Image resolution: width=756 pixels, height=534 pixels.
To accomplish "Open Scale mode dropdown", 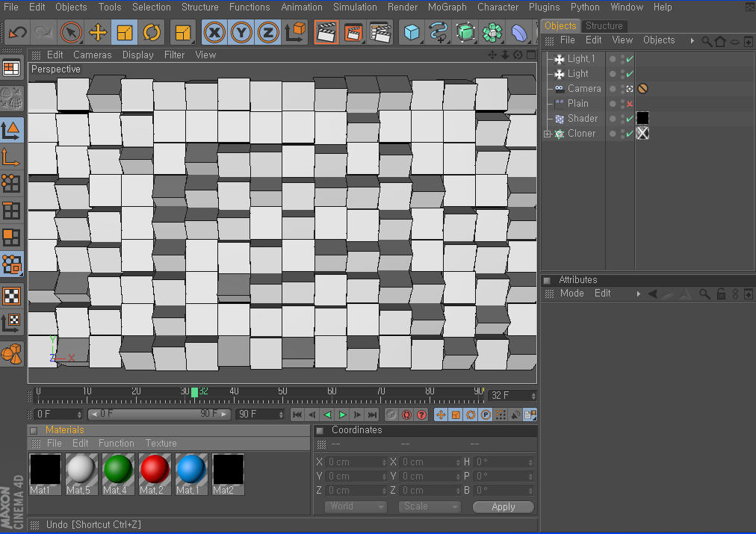I will 430,506.
